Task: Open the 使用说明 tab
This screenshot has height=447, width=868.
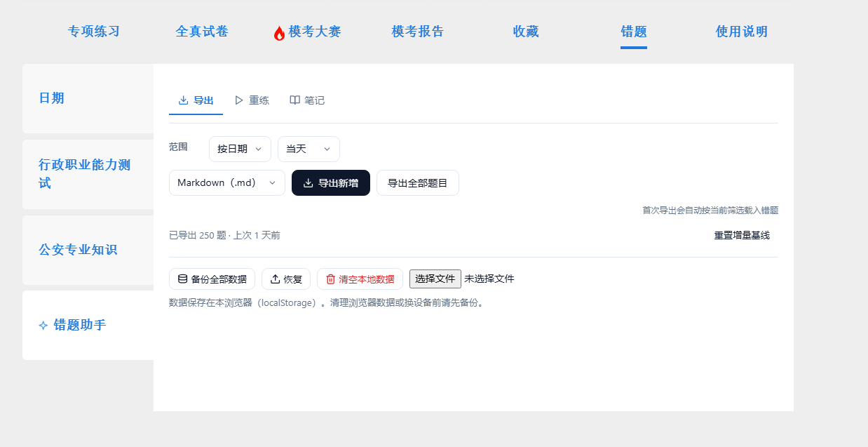Action: 742,32
